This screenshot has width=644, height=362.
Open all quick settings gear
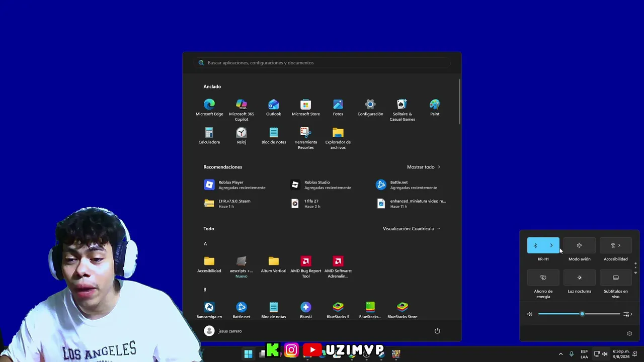pyautogui.click(x=629, y=333)
